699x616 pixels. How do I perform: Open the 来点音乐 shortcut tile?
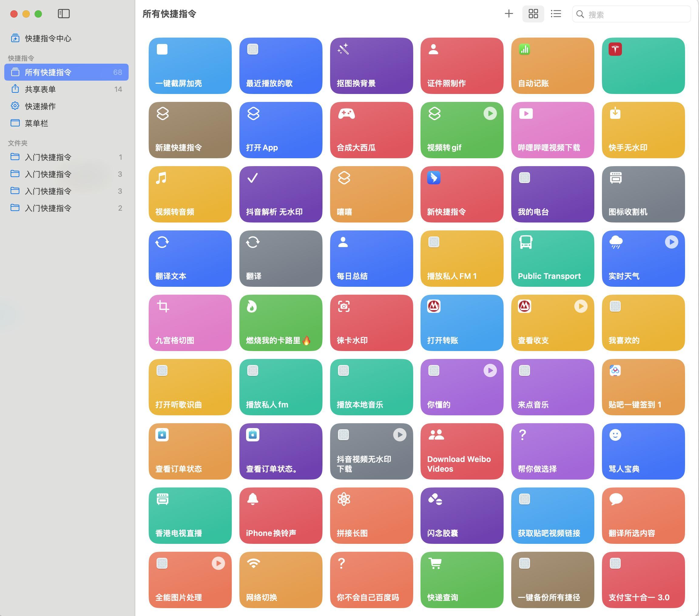tap(553, 387)
